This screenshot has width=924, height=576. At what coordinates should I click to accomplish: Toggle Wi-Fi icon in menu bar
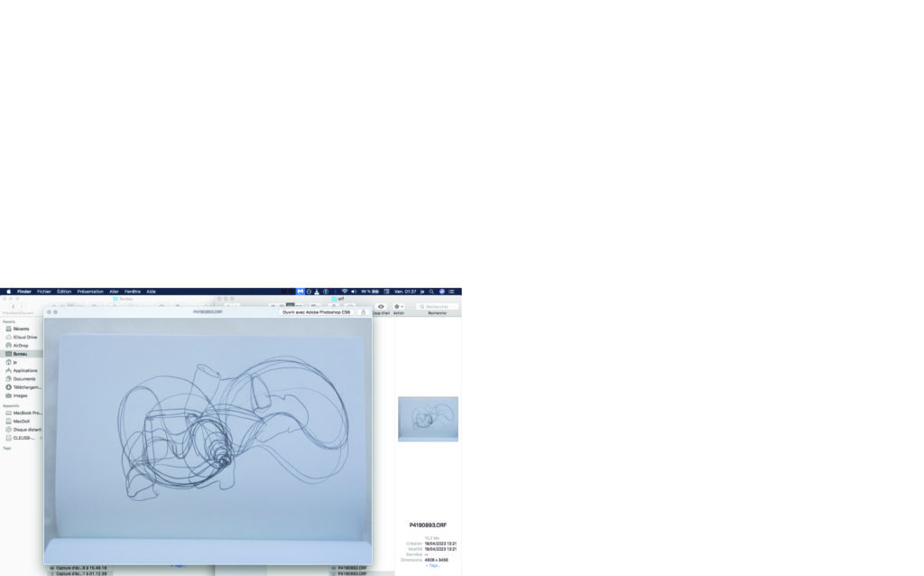point(344,292)
